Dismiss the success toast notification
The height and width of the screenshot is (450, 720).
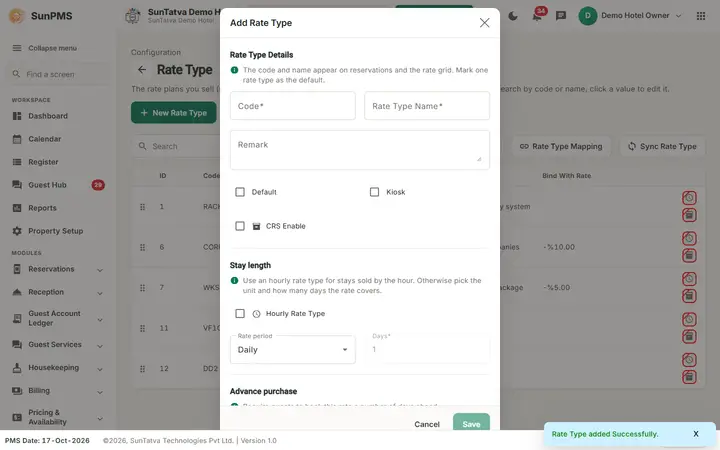(696, 433)
